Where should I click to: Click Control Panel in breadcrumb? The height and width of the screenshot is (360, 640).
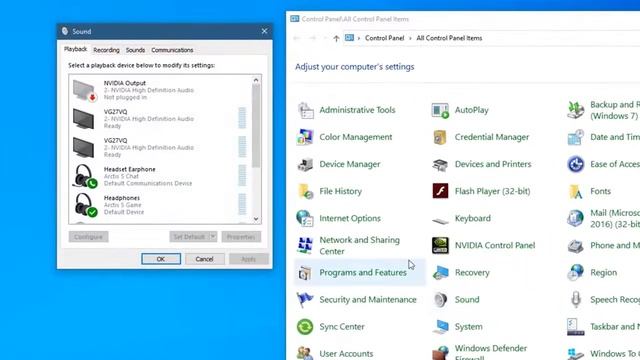coord(384,38)
